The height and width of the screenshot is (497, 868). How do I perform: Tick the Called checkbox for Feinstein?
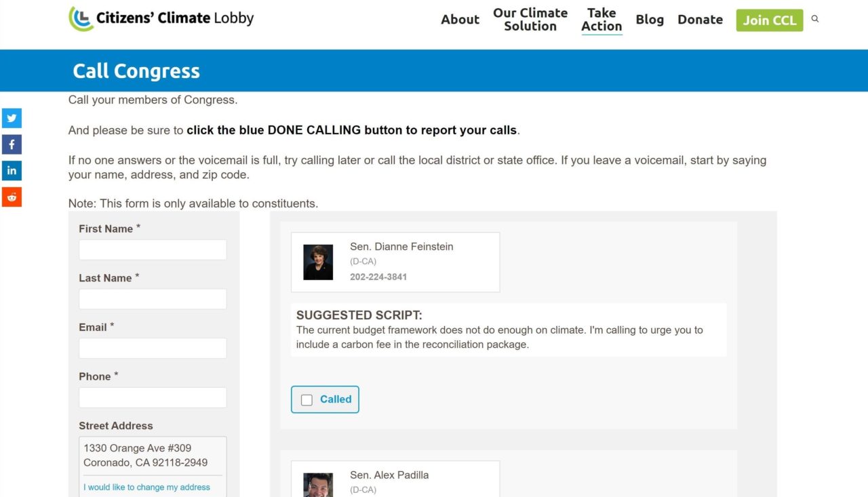pyautogui.click(x=307, y=400)
